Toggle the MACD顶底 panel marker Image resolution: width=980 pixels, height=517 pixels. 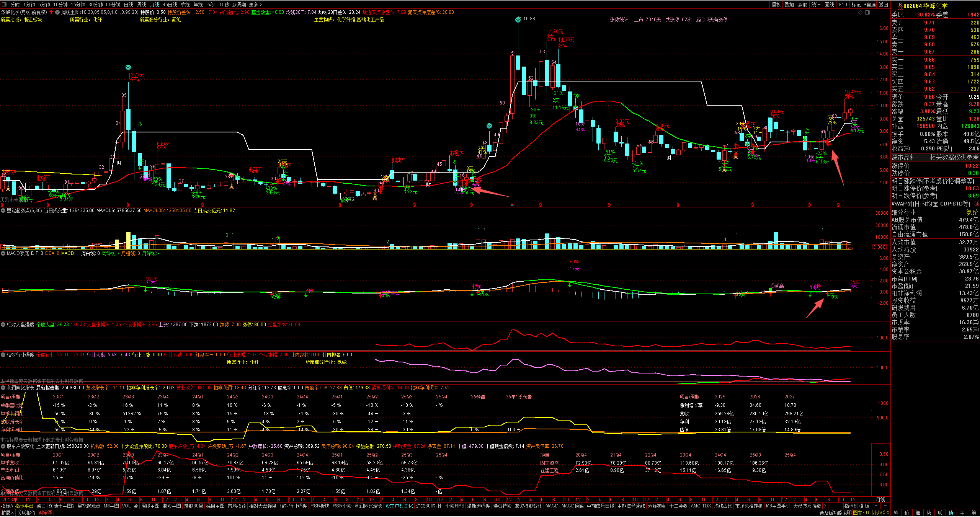coord(3,253)
